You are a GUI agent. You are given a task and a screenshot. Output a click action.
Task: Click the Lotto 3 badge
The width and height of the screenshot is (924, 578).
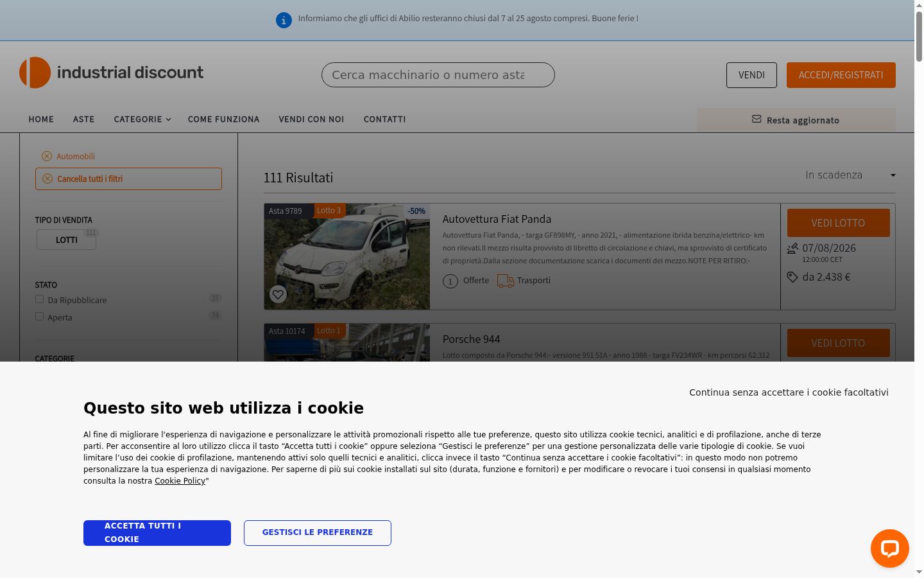[x=329, y=211]
